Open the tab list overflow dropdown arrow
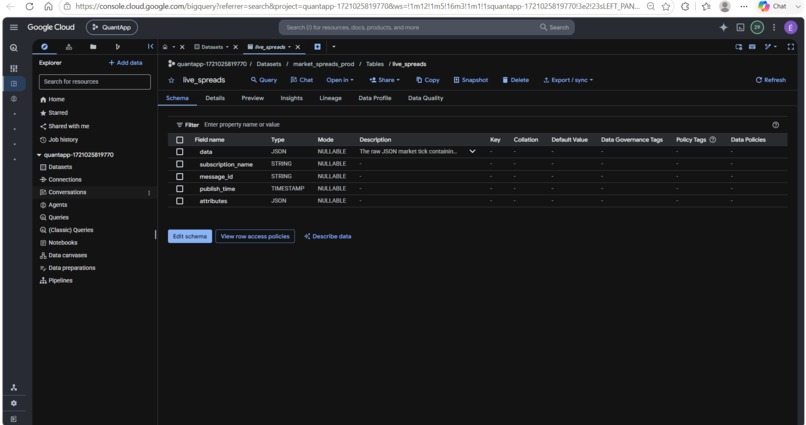The image size is (806, 425). pos(334,47)
